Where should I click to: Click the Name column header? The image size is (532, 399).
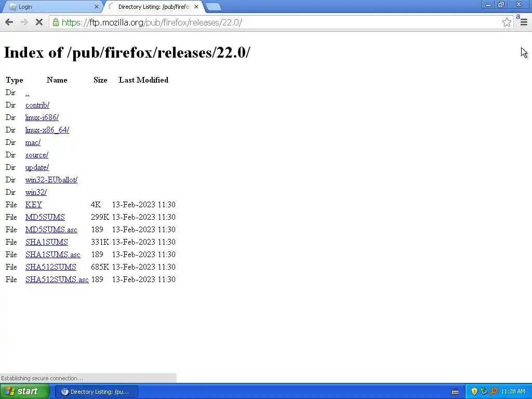tap(57, 80)
